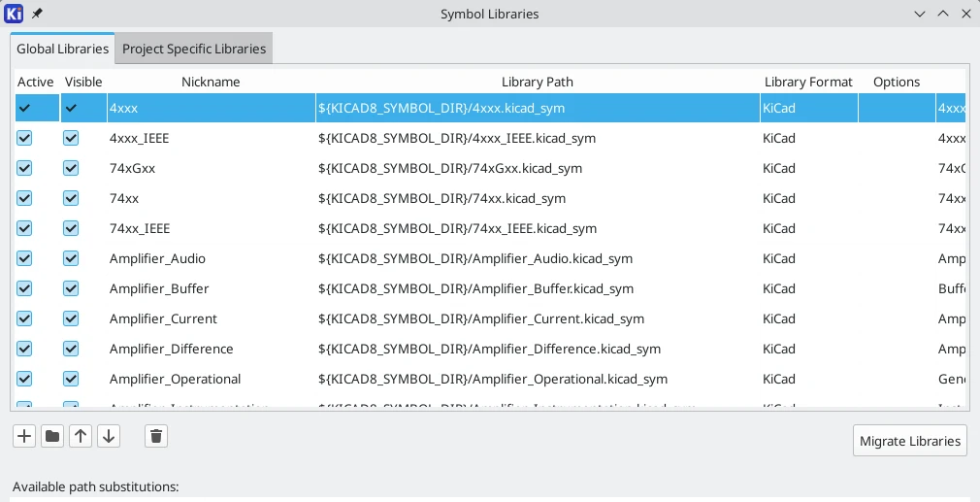
Task: Uncheck Active for Amplifier_Audio library
Action: [x=24, y=258]
